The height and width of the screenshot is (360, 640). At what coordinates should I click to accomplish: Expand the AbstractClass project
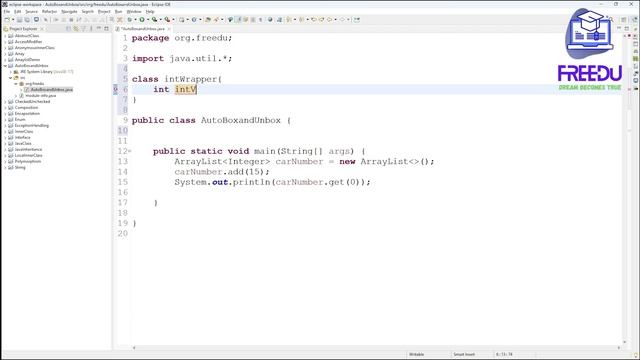click(x=5, y=36)
